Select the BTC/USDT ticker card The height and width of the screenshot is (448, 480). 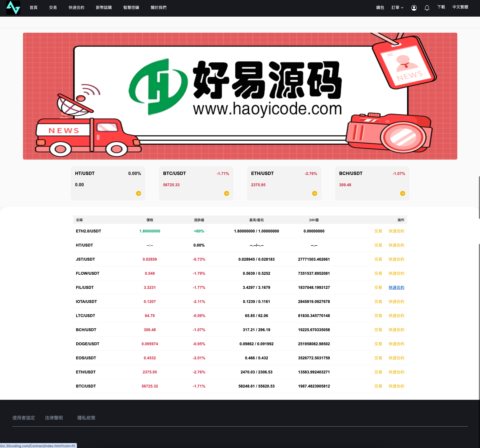[196, 183]
